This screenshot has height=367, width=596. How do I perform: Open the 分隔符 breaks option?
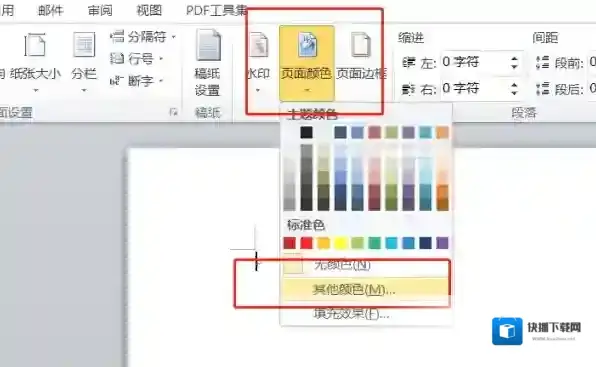[143, 37]
